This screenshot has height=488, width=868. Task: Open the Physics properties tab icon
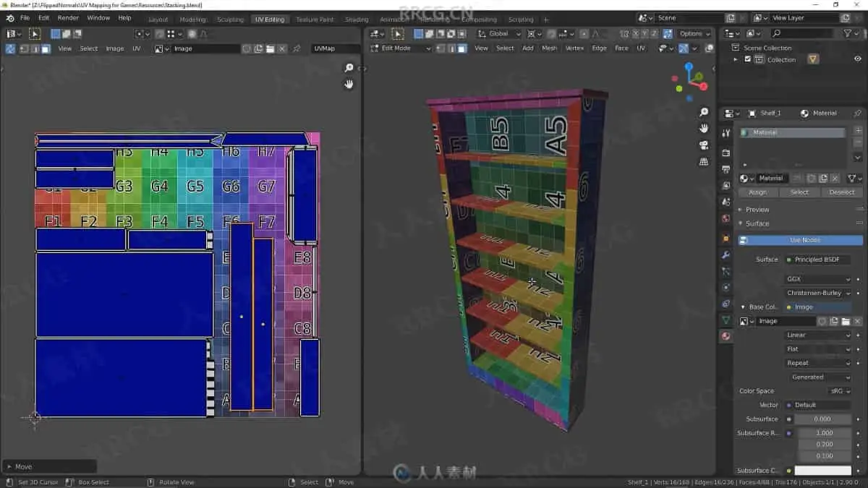coord(726,287)
